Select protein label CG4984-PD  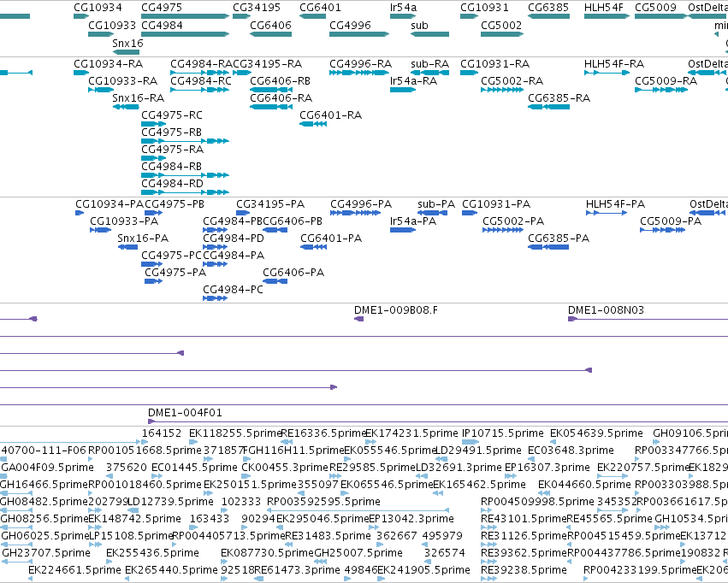point(234,238)
